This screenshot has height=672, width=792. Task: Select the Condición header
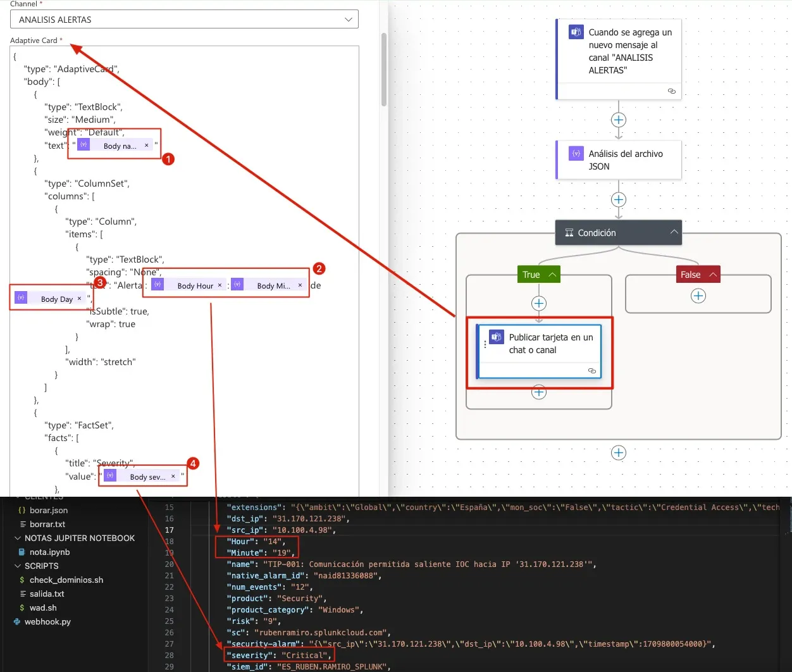(x=619, y=233)
